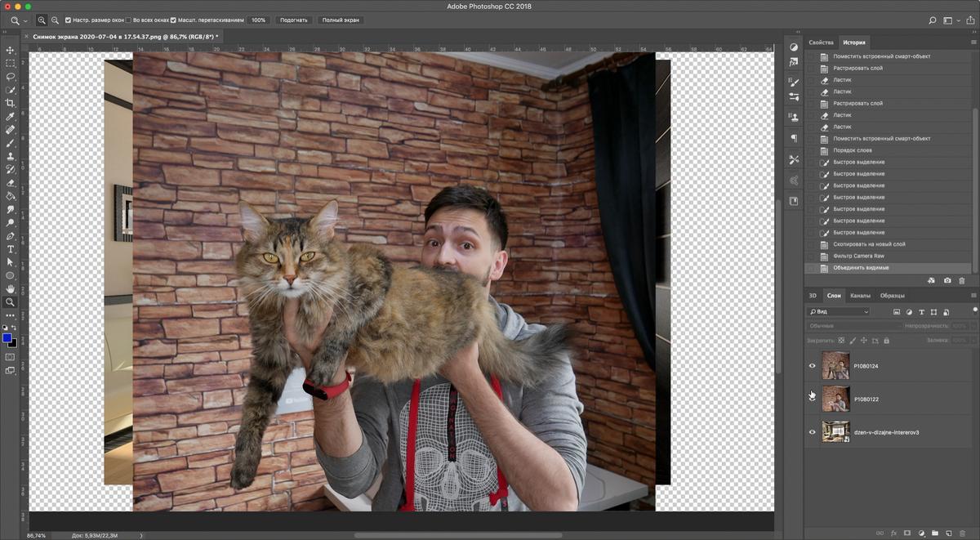Open layer styles fx menu
This screenshot has height=540, width=980.
(893, 533)
